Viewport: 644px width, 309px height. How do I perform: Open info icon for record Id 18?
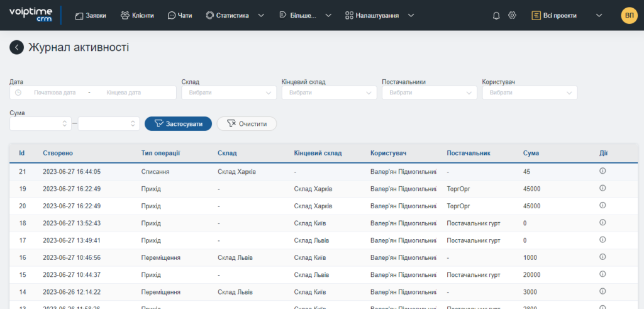602,222
